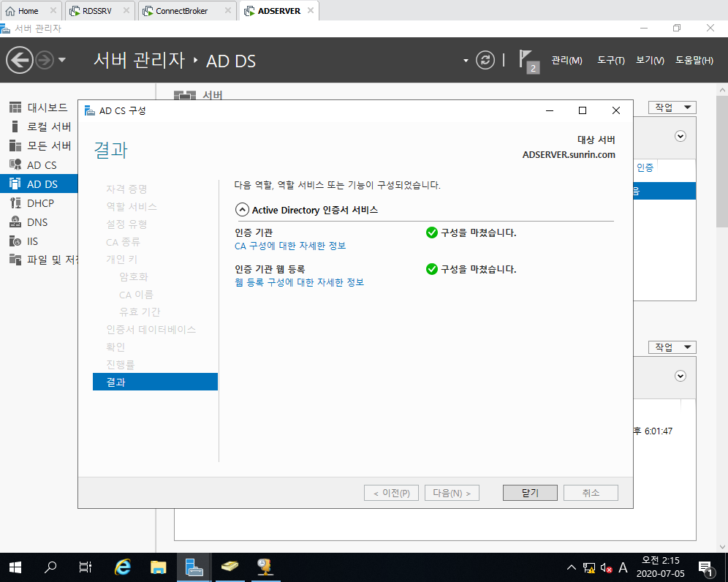This screenshot has height=582, width=728.
Task: Open the lower 작업 dropdown
Action: [x=672, y=347]
